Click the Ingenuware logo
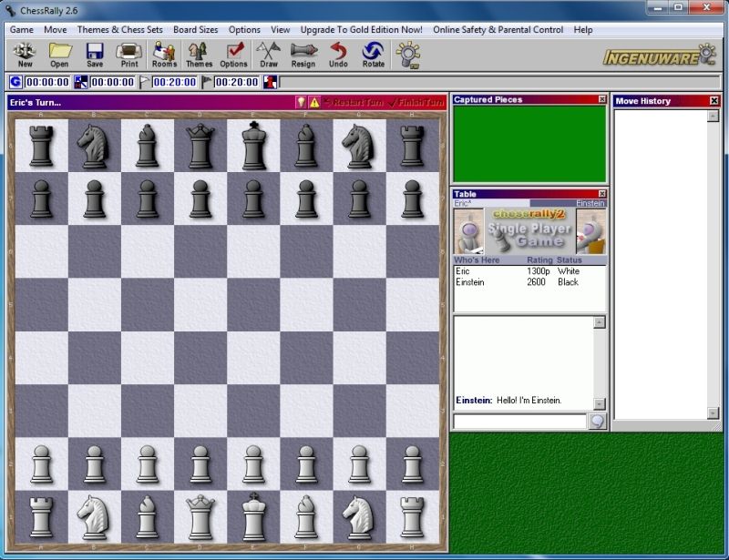Screen dimensions: 729x560 (660, 56)
